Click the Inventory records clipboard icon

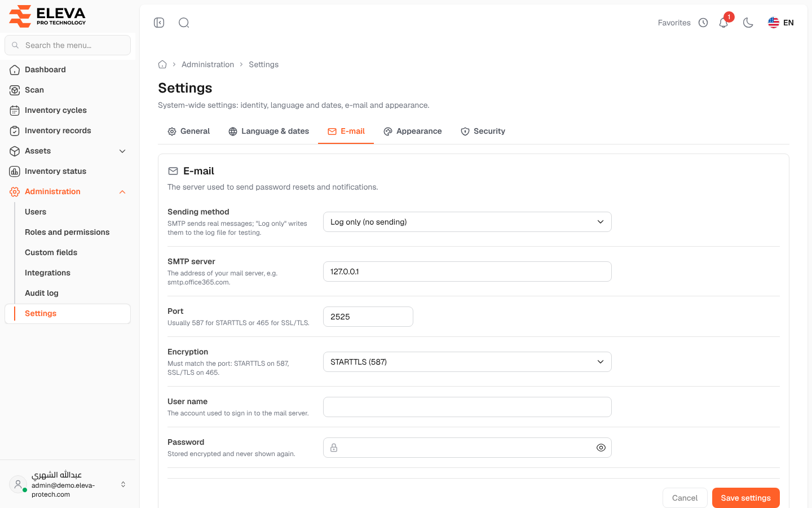15,130
